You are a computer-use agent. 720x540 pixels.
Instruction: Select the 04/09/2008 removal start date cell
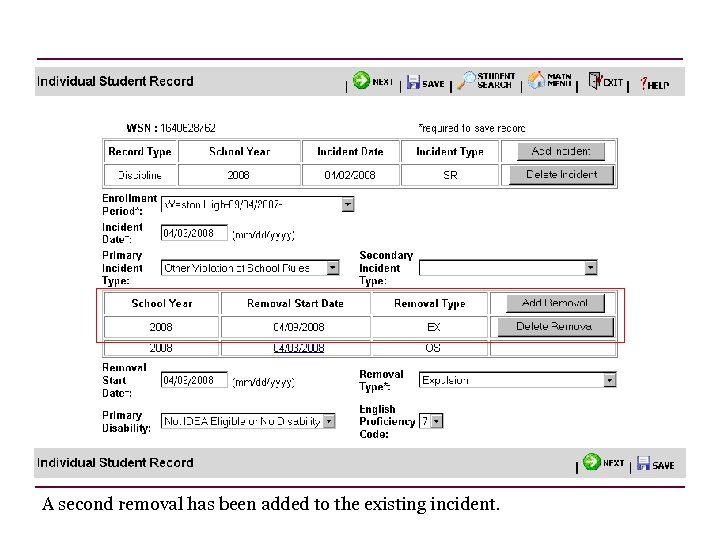point(298,327)
